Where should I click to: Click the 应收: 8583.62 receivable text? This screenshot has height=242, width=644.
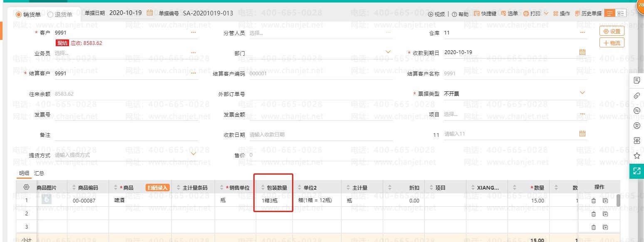(86, 43)
